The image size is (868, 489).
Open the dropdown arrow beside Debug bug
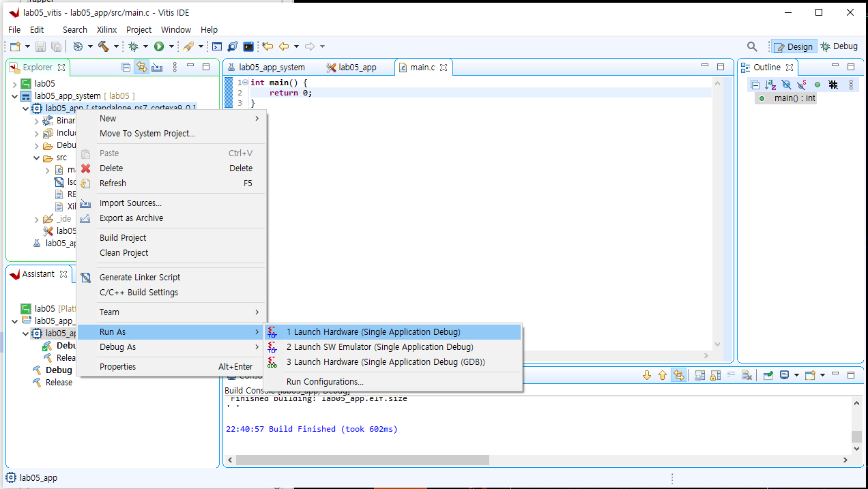(145, 46)
